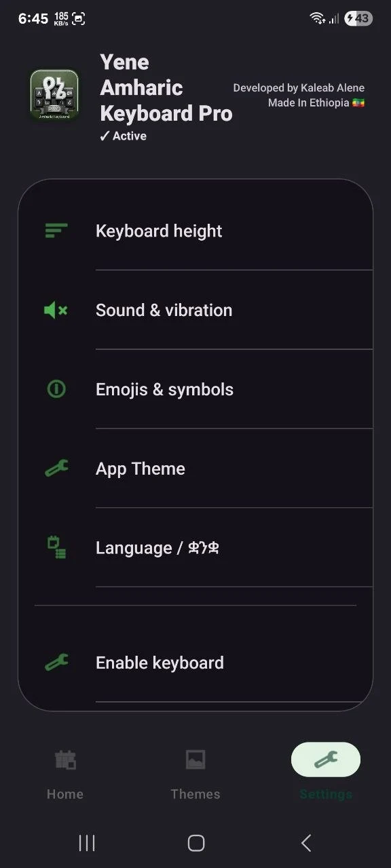Open the Keyboard height setting
The image size is (391, 868).
pyautogui.click(x=195, y=231)
